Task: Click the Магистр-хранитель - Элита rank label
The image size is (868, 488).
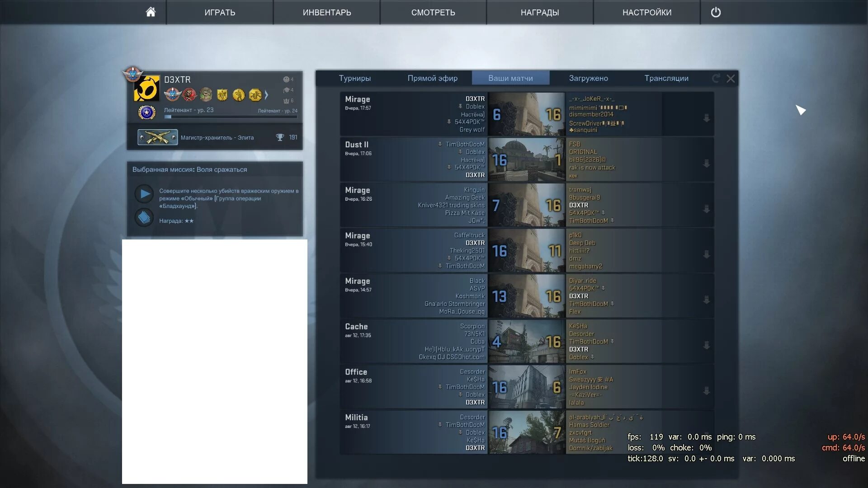Action: pyautogui.click(x=217, y=138)
